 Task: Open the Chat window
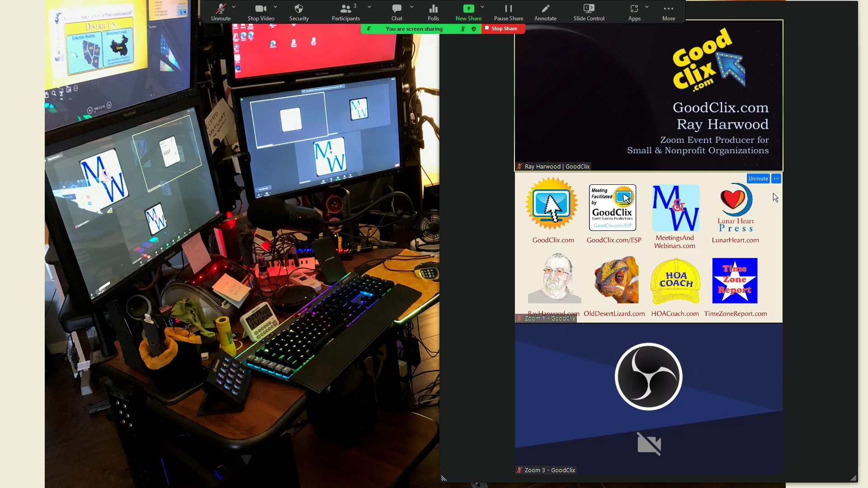click(396, 12)
